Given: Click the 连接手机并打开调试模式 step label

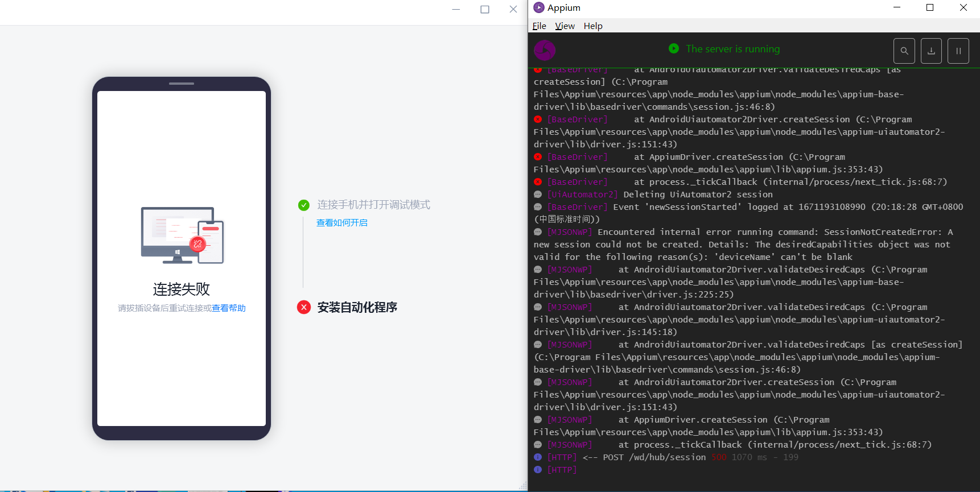Looking at the screenshot, I should pos(374,205).
